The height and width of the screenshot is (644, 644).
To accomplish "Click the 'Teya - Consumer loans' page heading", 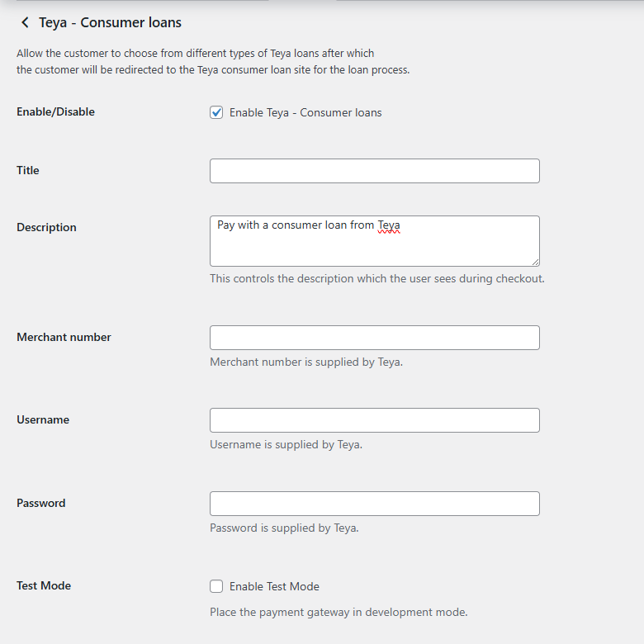I will pyautogui.click(x=110, y=22).
